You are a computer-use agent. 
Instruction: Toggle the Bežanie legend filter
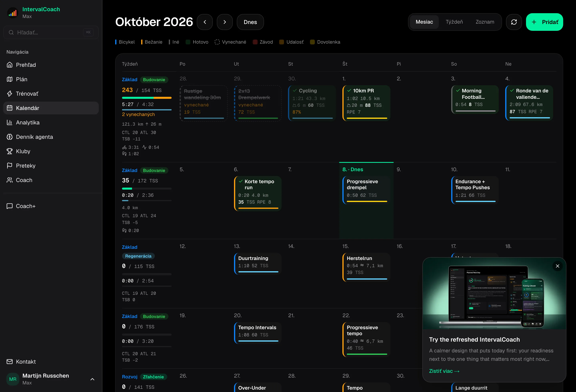click(152, 42)
